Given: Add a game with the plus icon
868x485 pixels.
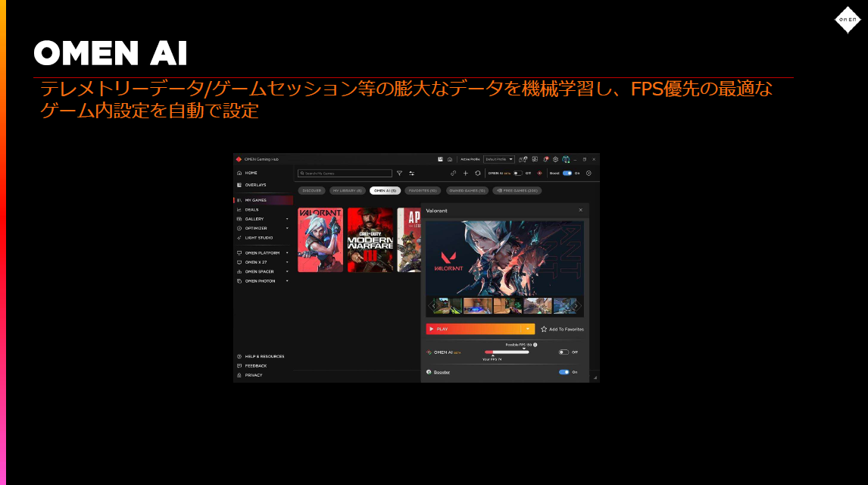Looking at the screenshot, I should pos(466,174).
